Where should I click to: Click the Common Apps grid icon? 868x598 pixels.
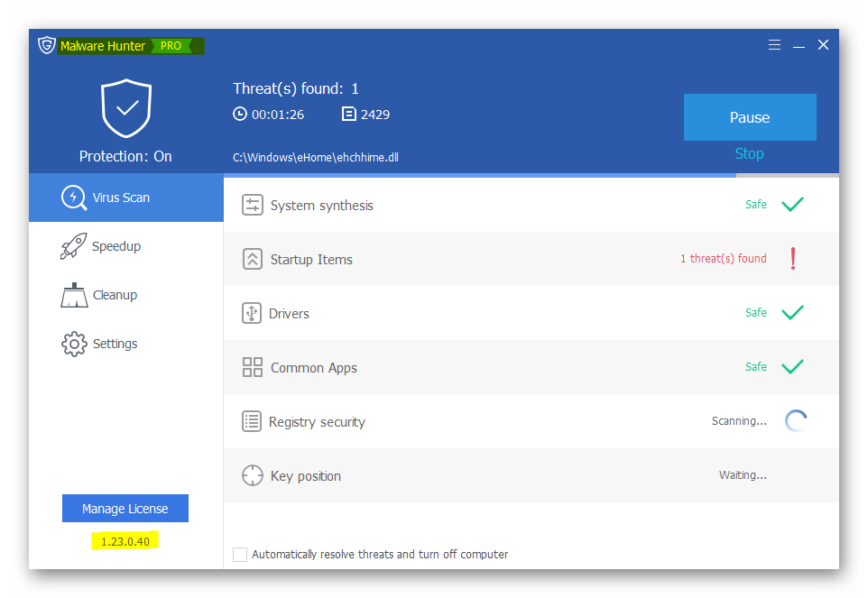coord(253,367)
